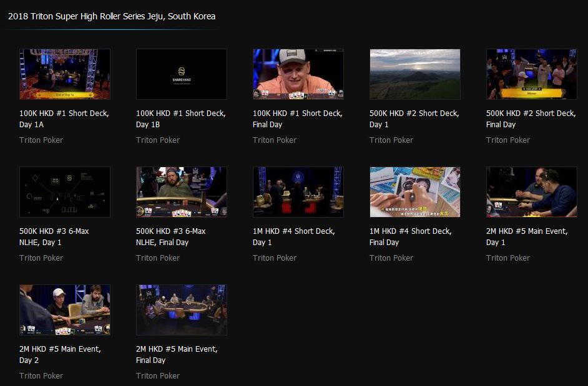Click the 2018 Triton Super High Roller Series heading
This screenshot has width=588, height=386.
(x=112, y=16)
